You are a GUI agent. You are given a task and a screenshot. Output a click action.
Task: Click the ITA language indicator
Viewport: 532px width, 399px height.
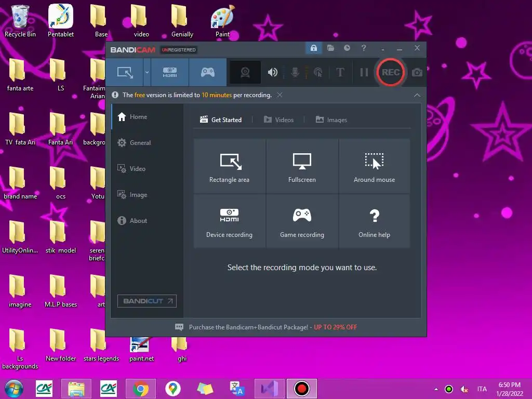pyautogui.click(x=482, y=389)
